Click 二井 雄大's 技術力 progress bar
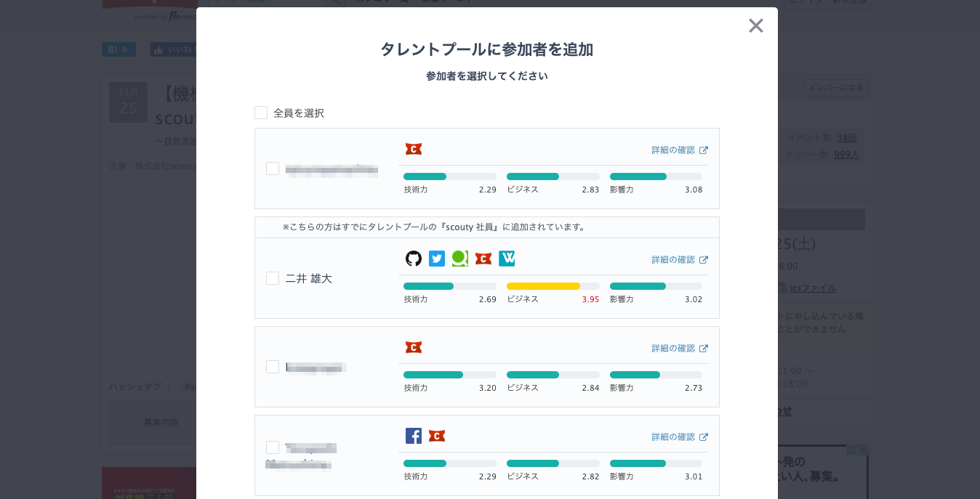 (450, 286)
